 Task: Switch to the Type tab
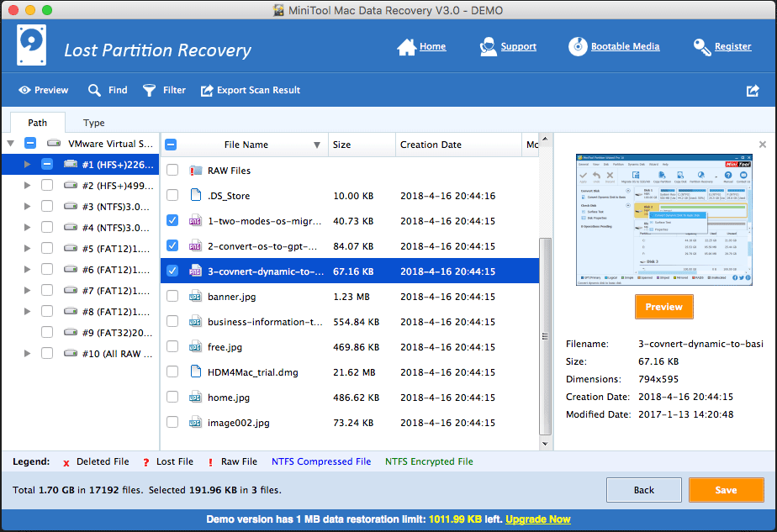(x=92, y=123)
